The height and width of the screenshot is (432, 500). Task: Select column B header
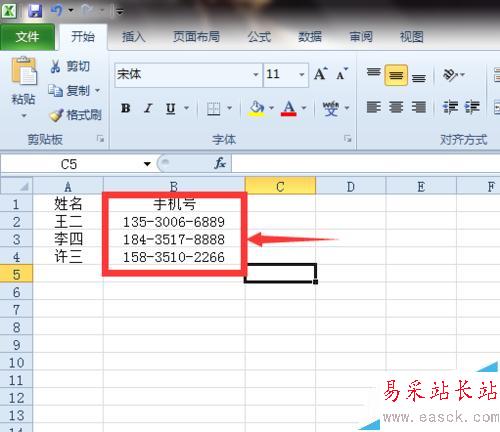tap(174, 187)
